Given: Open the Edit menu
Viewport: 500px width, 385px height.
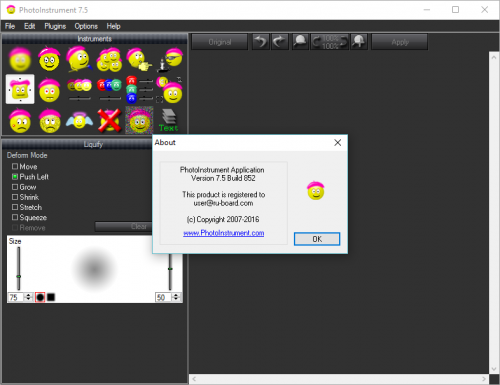Looking at the screenshot, I should point(29,26).
